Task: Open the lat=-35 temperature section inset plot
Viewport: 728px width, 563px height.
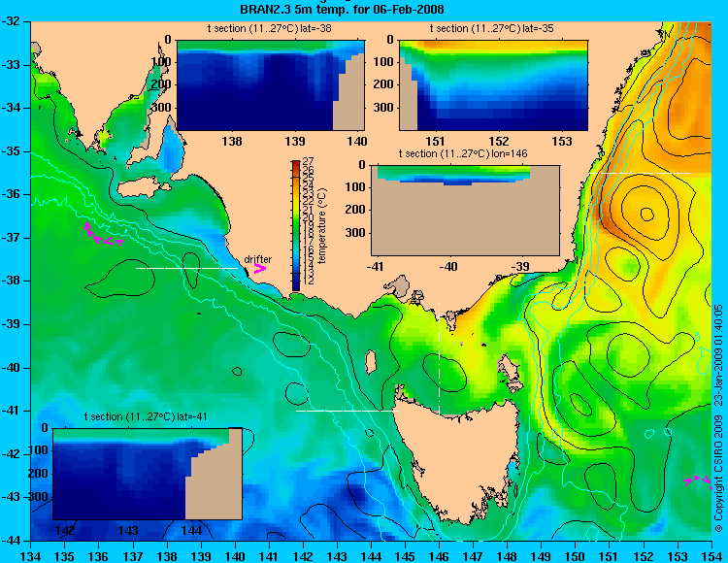Action: (x=493, y=85)
